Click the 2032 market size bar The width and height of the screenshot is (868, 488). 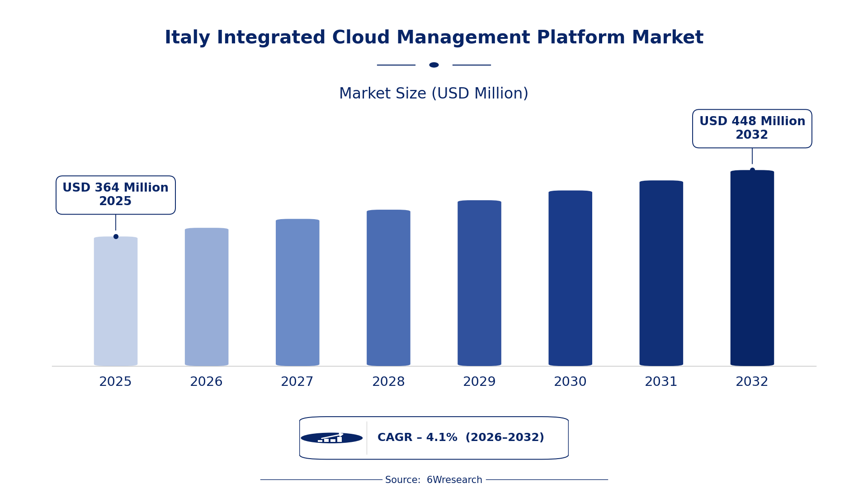pyautogui.click(x=752, y=268)
